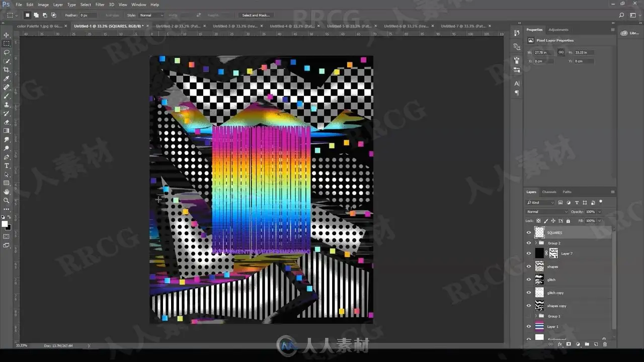Image resolution: width=644 pixels, height=362 pixels.
Task: Click the foreground color swatch
Action: (x=5, y=224)
